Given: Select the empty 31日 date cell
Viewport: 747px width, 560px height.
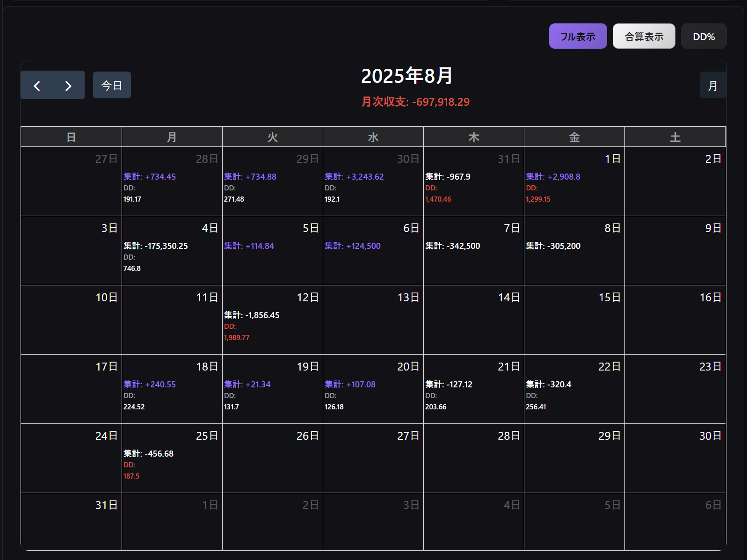Looking at the screenshot, I should [x=71, y=521].
